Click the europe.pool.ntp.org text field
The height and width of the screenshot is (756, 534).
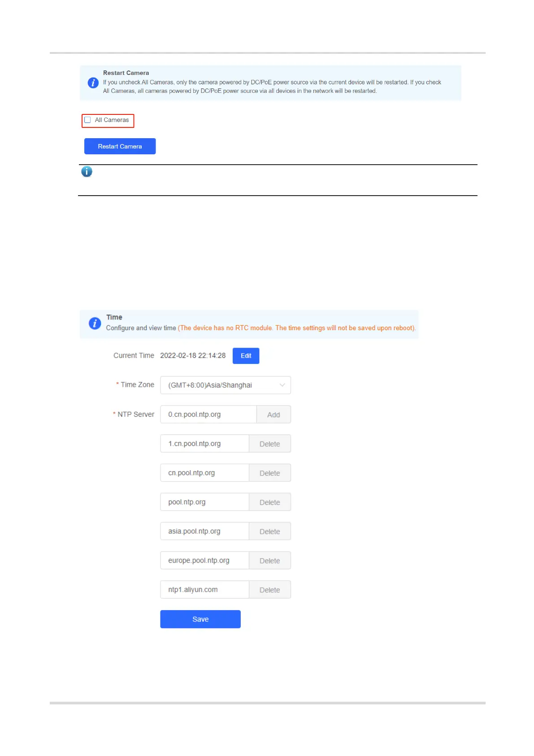(204, 560)
